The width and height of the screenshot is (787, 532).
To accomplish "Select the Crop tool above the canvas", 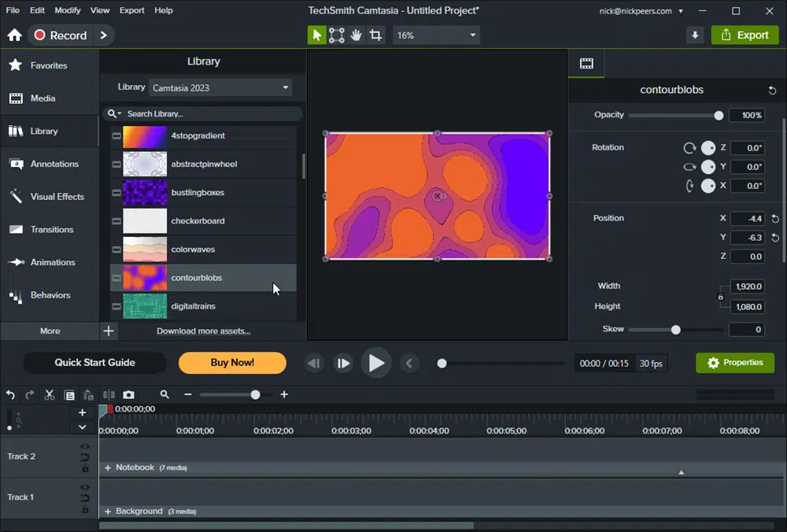I will (x=376, y=35).
